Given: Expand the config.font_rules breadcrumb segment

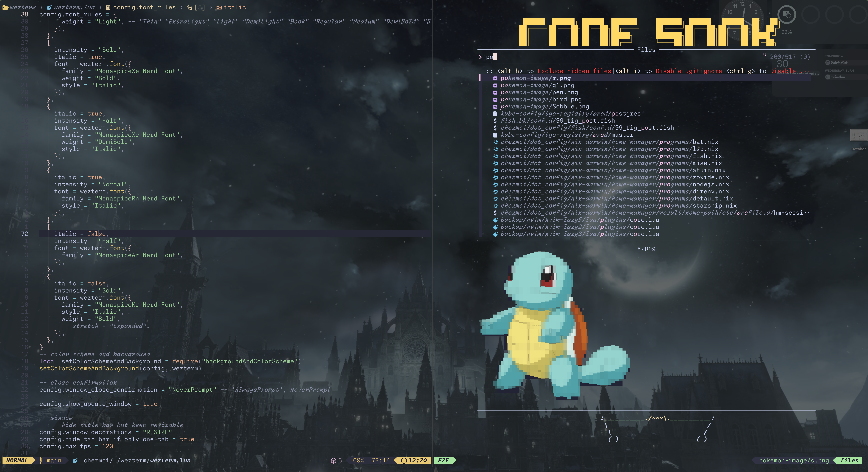Looking at the screenshot, I should [x=144, y=7].
